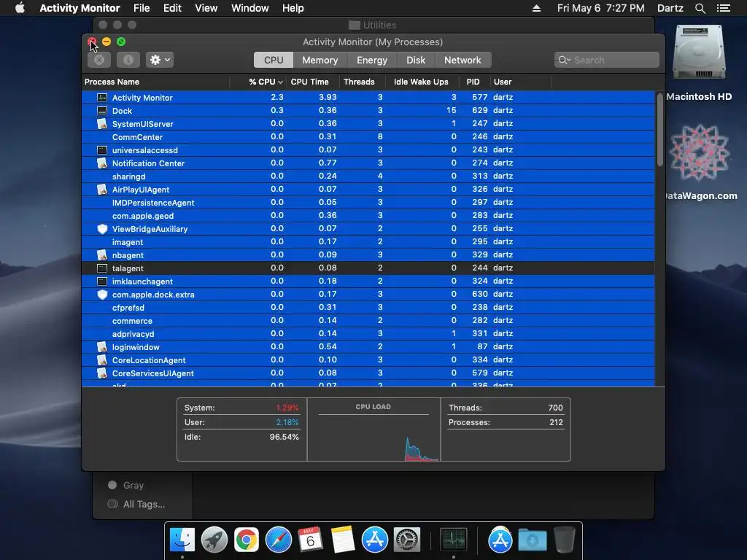Click the Dock process icon in list
This screenshot has height=560, width=747.
(102, 111)
